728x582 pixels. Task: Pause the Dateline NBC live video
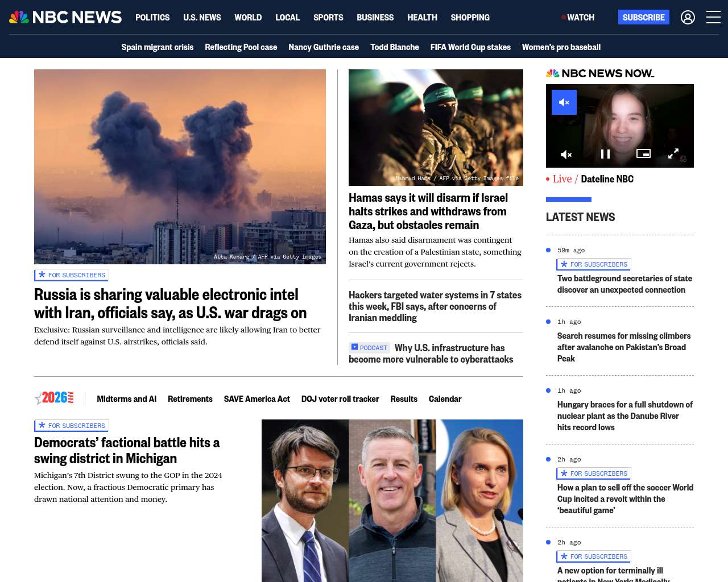[605, 154]
